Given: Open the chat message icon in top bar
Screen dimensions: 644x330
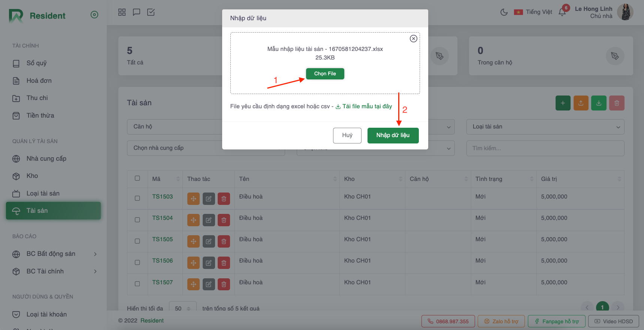Looking at the screenshot, I should (x=136, y=12).
